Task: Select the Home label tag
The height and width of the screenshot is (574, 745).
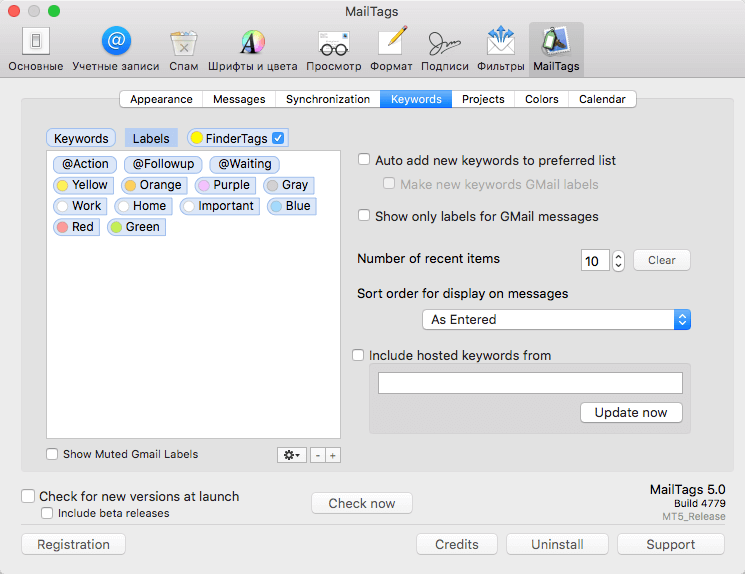Action: (143, 206)
